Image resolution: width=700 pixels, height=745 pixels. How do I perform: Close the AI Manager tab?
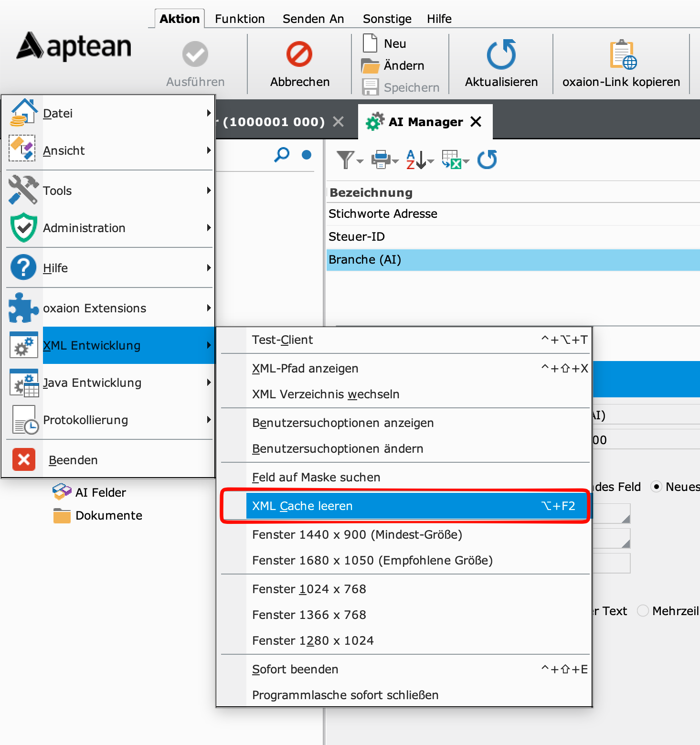point(476,122)
